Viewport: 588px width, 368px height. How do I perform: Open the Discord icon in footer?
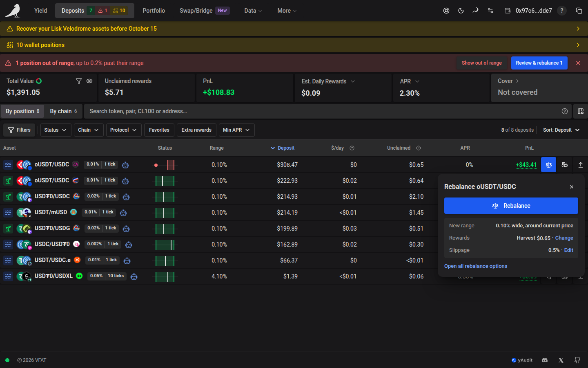(x=545, y=360)
